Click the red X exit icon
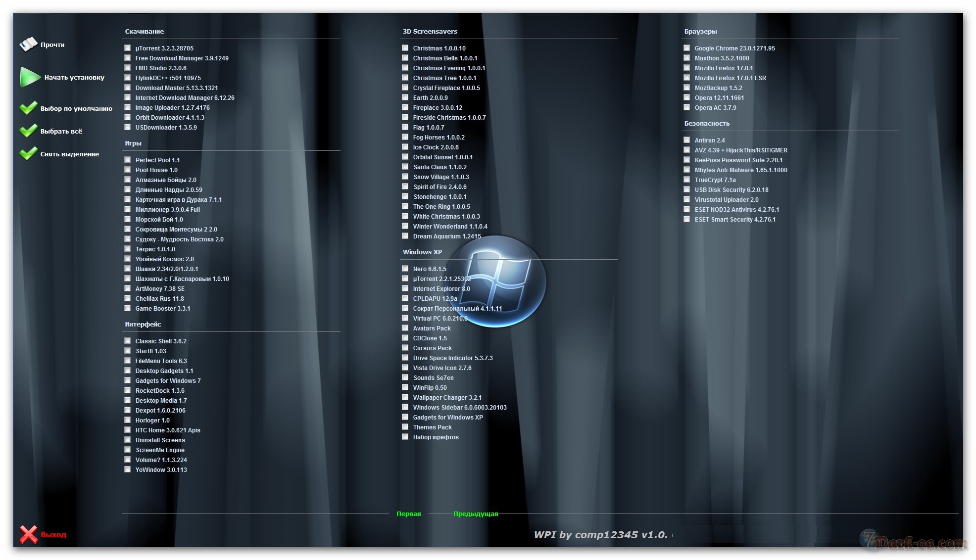 tap(28, 534)
